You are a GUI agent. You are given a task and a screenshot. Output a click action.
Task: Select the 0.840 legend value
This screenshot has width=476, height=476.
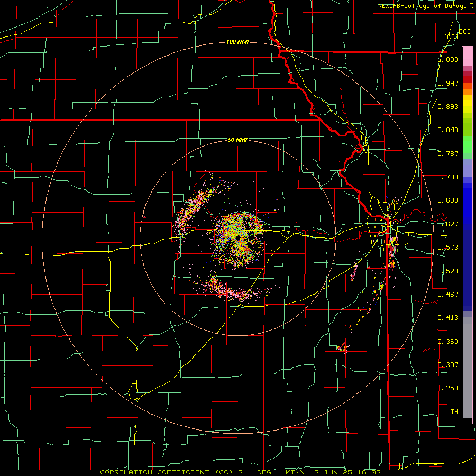point(448,130)
